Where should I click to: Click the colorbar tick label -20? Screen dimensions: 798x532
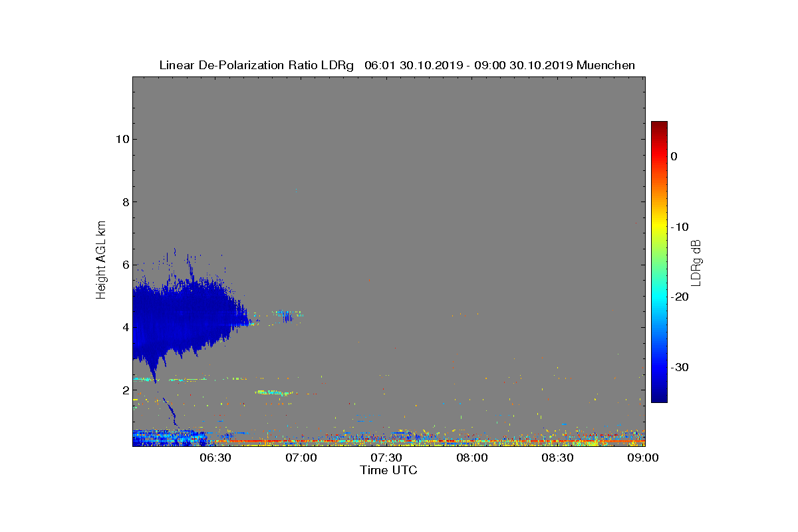(680, 297)
